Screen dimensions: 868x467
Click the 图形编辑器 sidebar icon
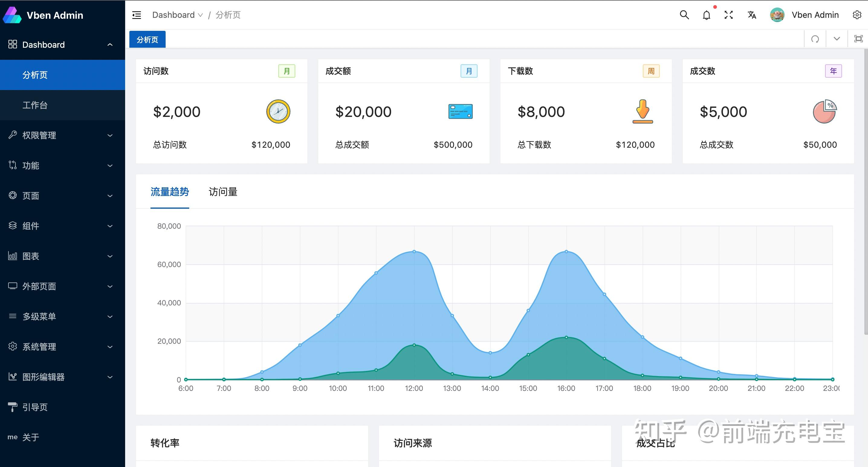click(x=12, y=377)
